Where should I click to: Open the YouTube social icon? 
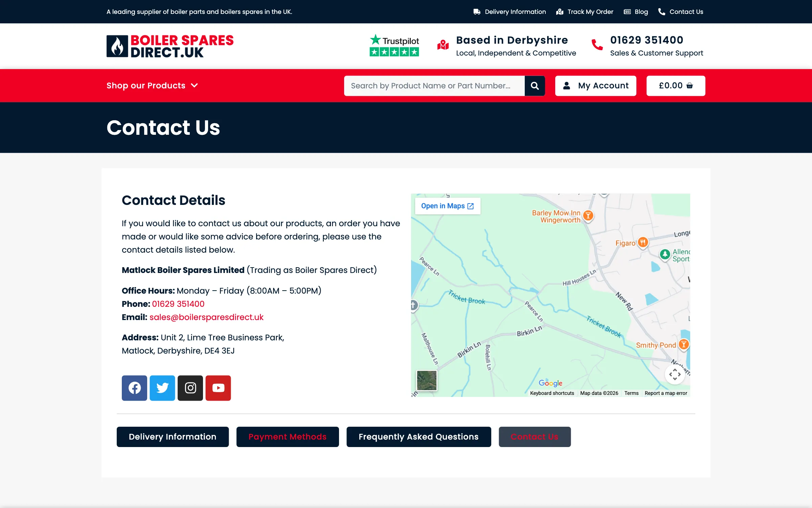tap(218, 388)
